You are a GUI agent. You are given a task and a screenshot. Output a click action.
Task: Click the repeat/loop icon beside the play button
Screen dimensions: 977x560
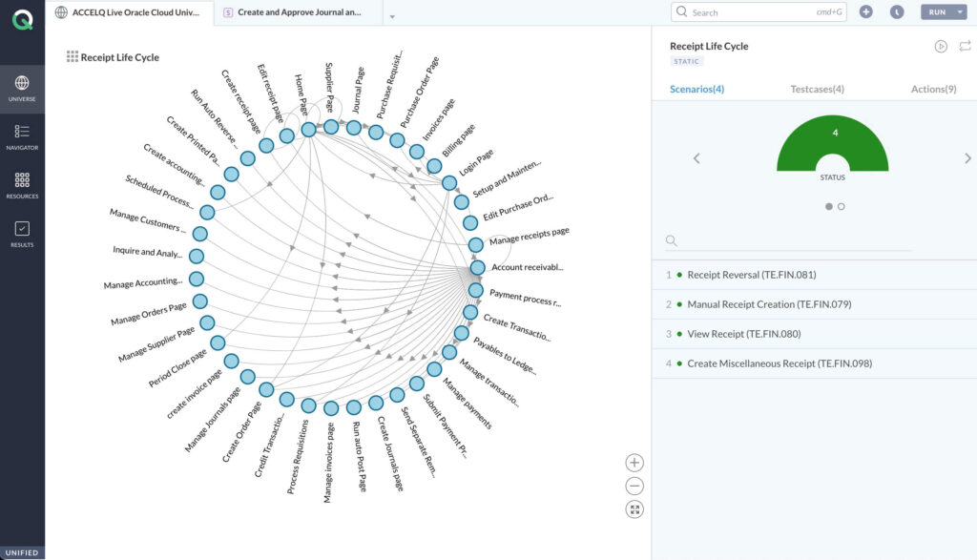click(x=965, y=45)
